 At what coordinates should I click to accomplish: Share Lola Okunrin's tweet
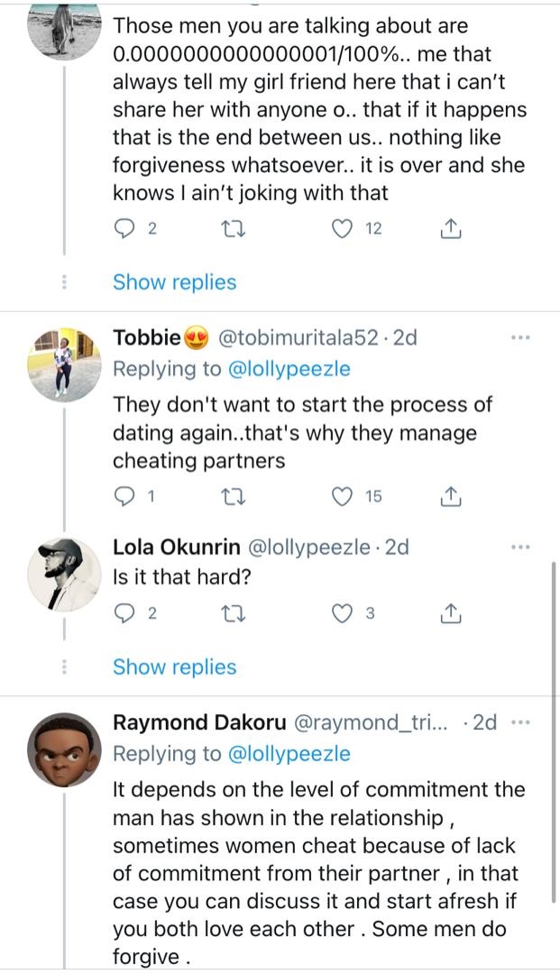451,614
